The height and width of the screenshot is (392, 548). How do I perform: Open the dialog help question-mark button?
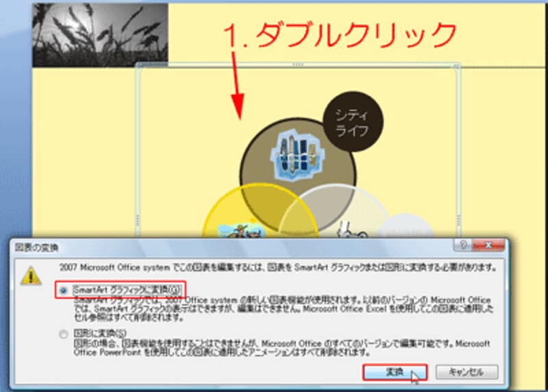[x=463, y=245]
